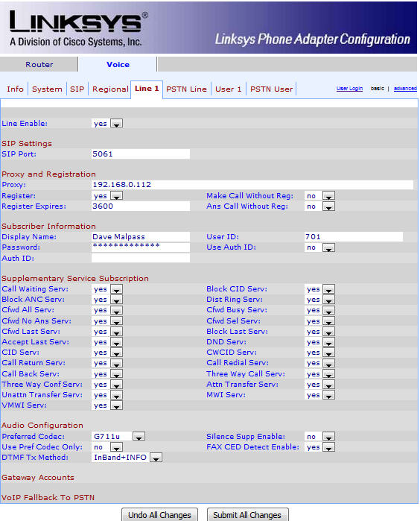Open Block ANC Serv dropdown
Screen dimensions: 420x521
pyautogui.click(x=107, y=300)
